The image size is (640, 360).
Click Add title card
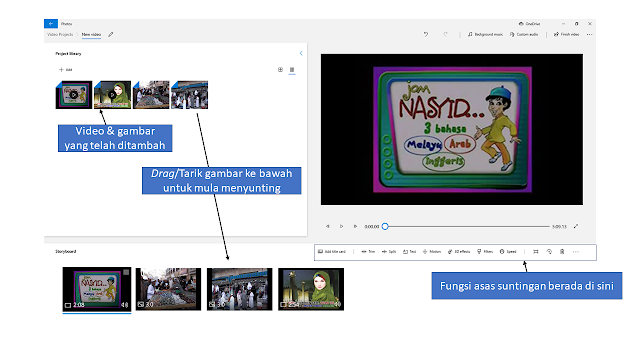[x=332, y=252]
